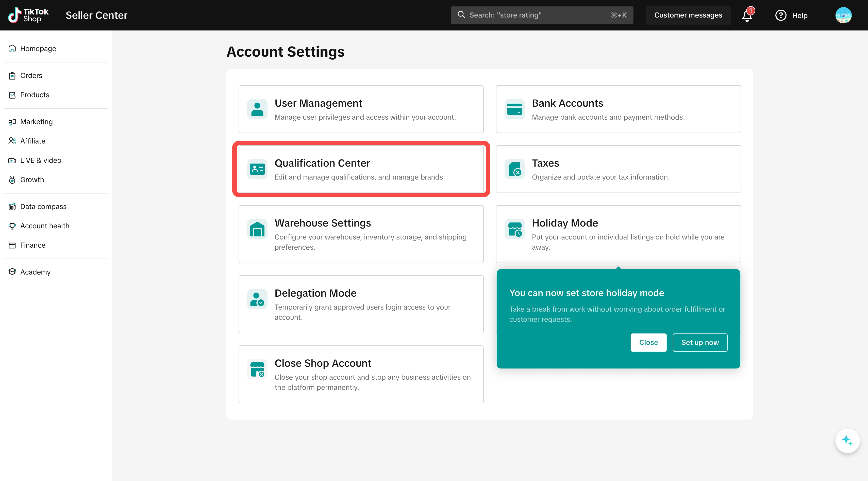Open the AI assistant sparkle button
This screenshot has height=481, width=868.
pyautogui.click(x=847, y=441)
